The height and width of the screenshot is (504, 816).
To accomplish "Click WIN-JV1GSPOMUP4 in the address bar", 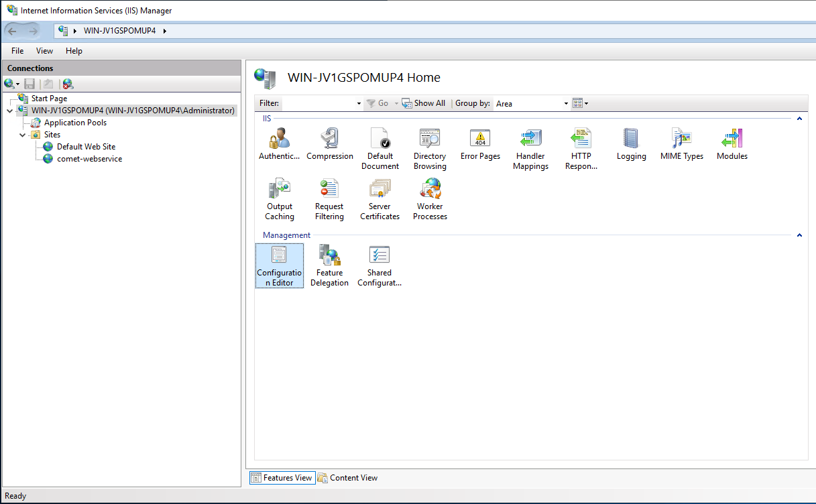I will 119,31.
